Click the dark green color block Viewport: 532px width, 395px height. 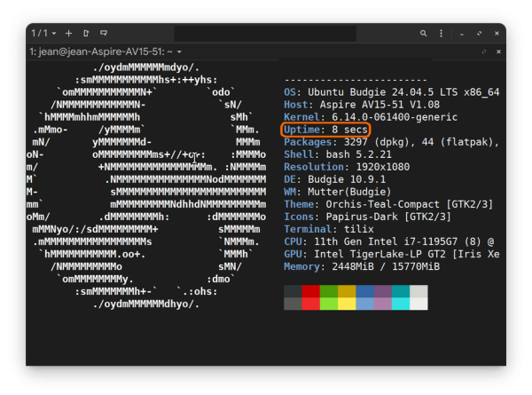pos(329,291)
